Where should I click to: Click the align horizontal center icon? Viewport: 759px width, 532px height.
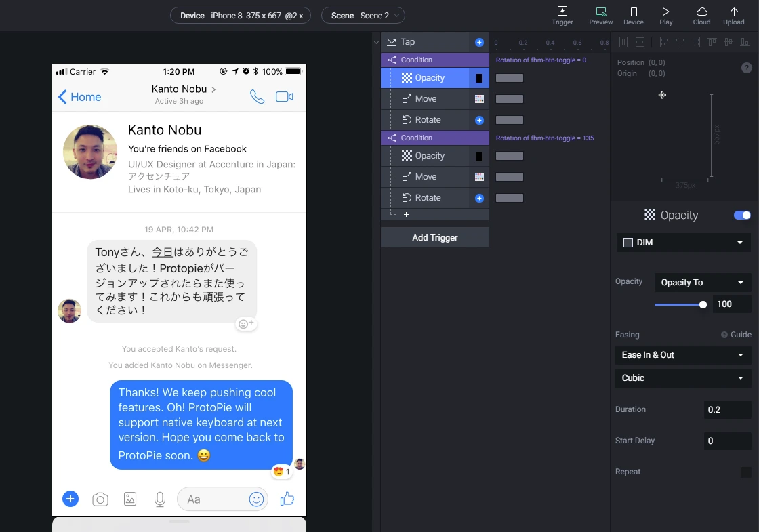pos(680,42)
